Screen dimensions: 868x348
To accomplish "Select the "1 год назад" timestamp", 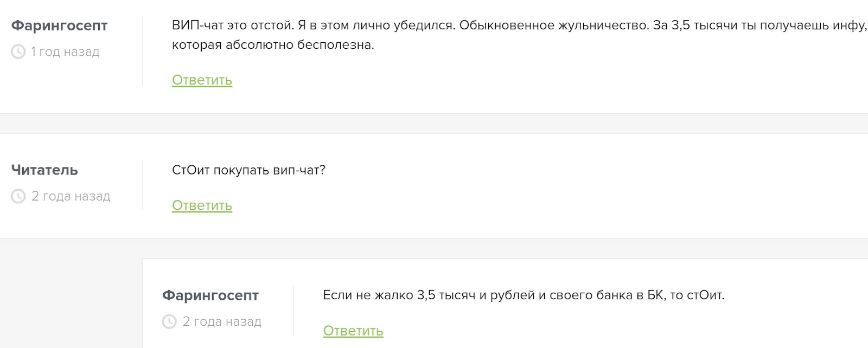I will click(65, 52).
